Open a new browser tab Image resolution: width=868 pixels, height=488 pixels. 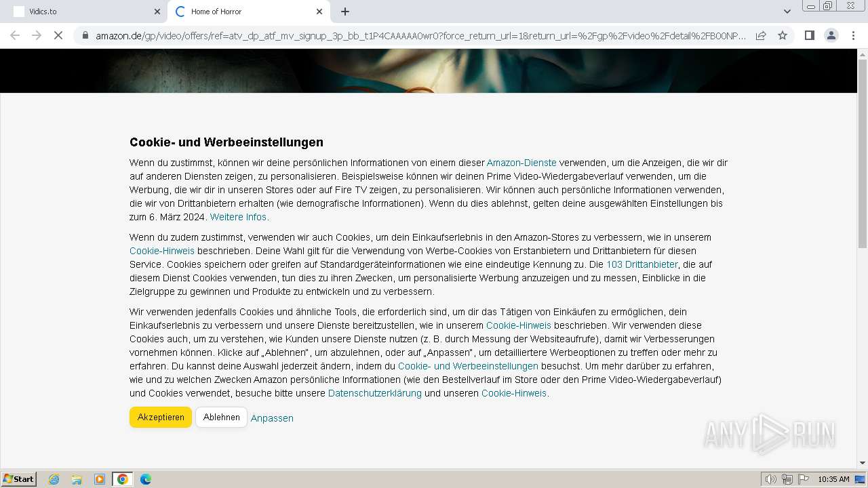click(x=345, y=12)
